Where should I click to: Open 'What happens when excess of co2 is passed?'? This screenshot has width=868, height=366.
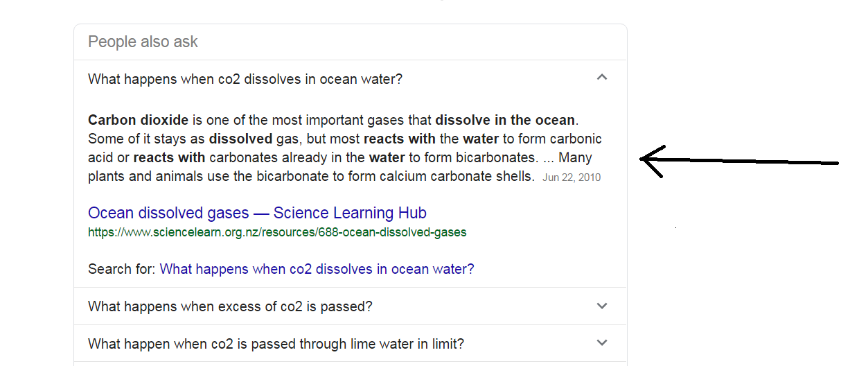230,306
